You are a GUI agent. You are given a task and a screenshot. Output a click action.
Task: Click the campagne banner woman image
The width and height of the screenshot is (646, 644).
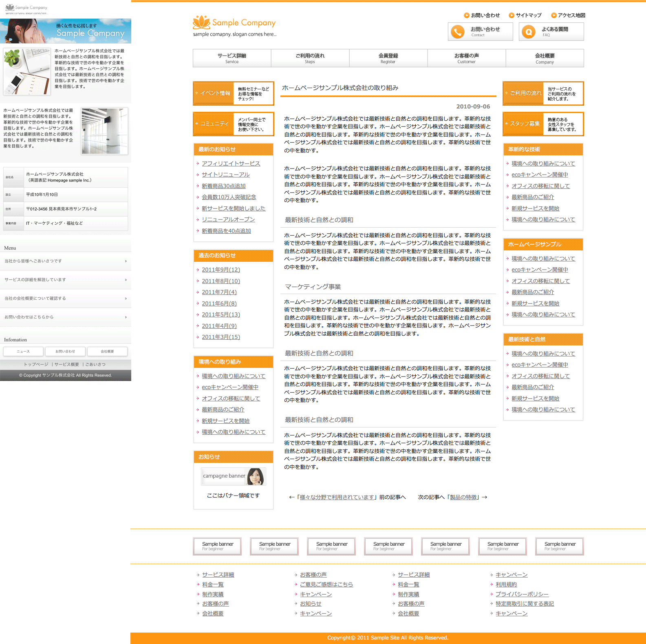pyautogui.click(x=256, y=476)
